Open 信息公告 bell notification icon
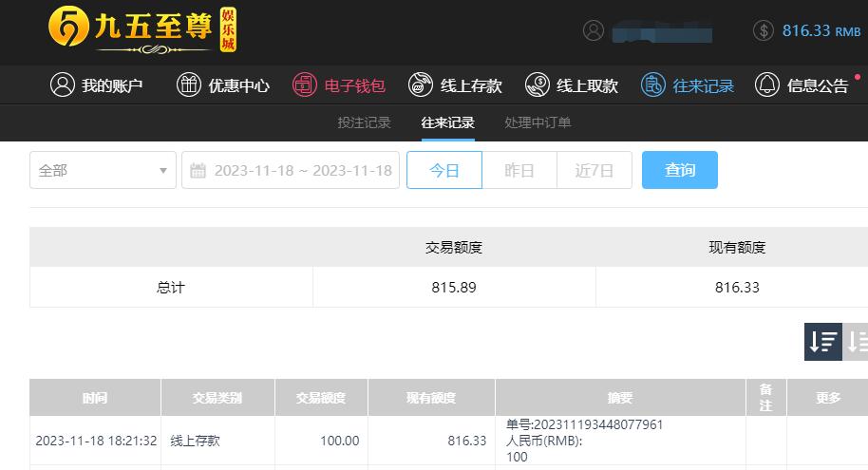Screen dimensions: 868x470 click(x=766, y=85)
